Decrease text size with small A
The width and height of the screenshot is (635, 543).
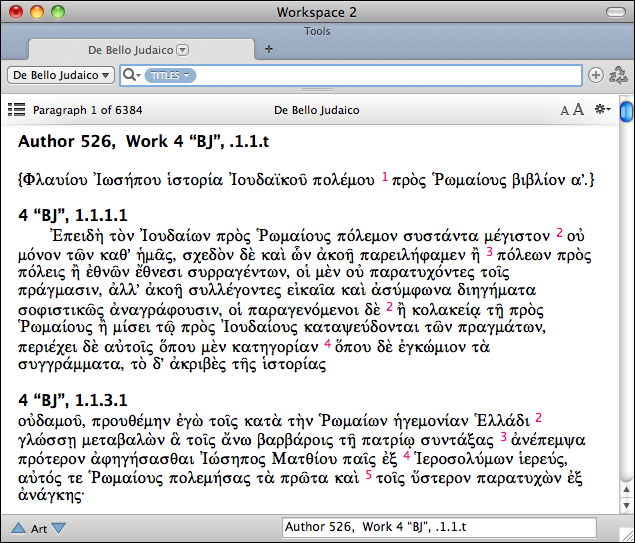coord(565,110)
